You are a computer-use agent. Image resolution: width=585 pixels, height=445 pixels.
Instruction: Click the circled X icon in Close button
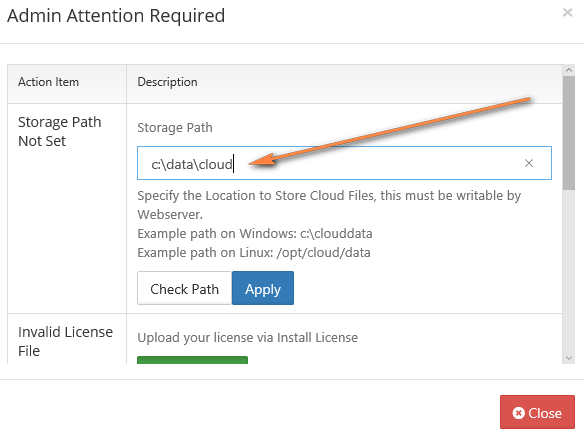pyautogui.click(x=518, y=413)
